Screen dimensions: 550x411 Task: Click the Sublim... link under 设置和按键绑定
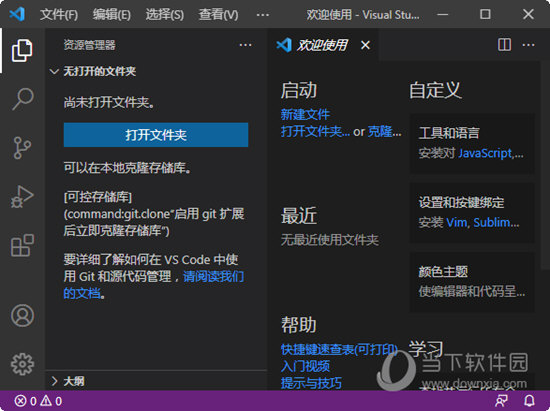[x=496, y=222]
